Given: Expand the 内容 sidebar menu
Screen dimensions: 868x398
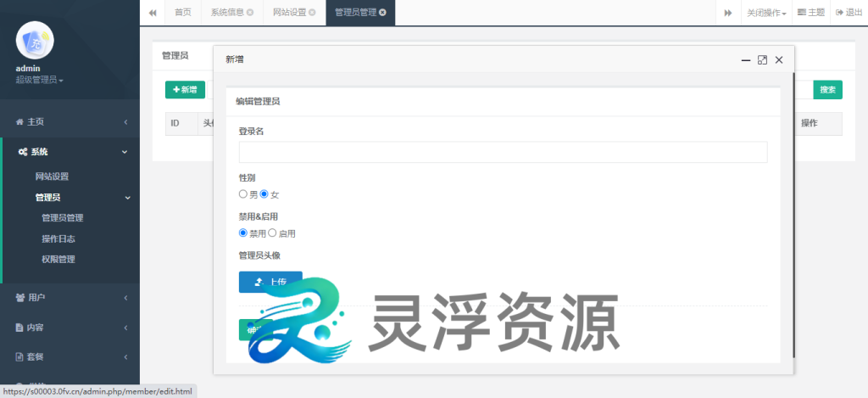Looking at the screenshot, I should [x=70, y=327].
